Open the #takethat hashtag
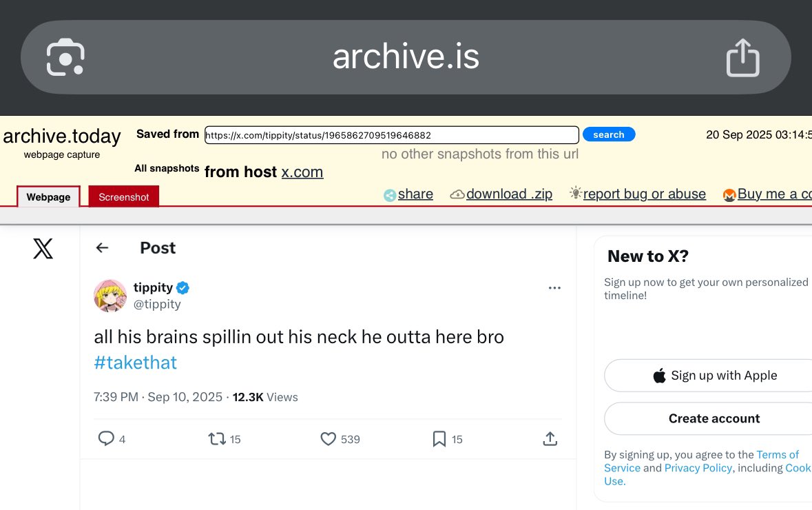 pyautogui.click(x=135, y=363)
